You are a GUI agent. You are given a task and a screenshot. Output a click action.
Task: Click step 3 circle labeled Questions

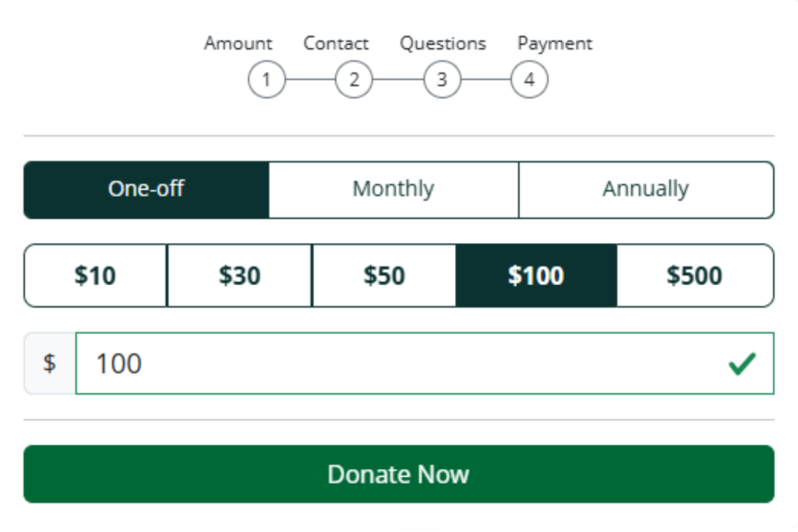tap(441, 79)
